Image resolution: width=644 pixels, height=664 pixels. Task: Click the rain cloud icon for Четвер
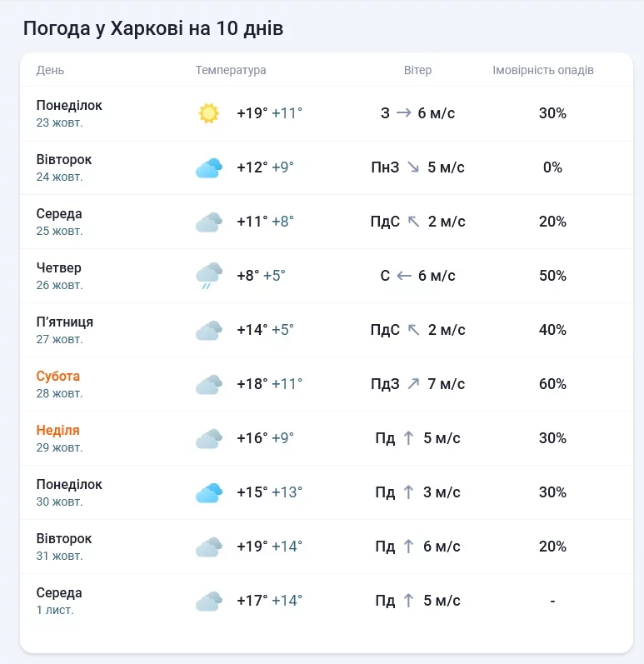208,275
